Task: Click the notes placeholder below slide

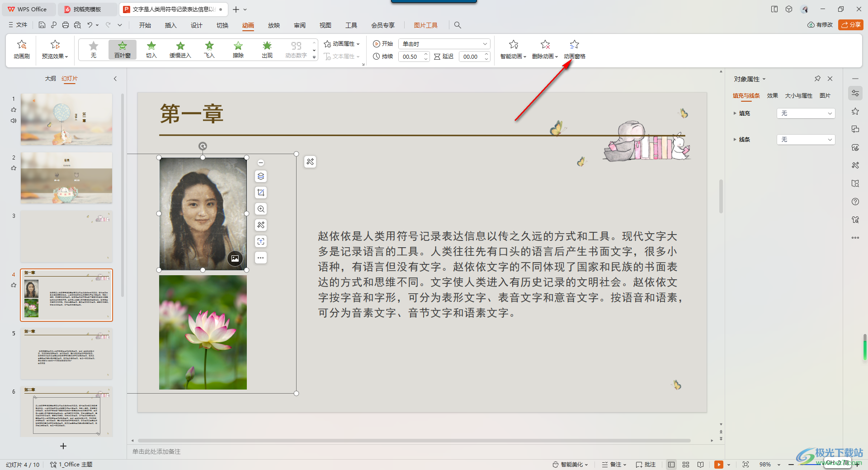Action: tap(156, 451)
